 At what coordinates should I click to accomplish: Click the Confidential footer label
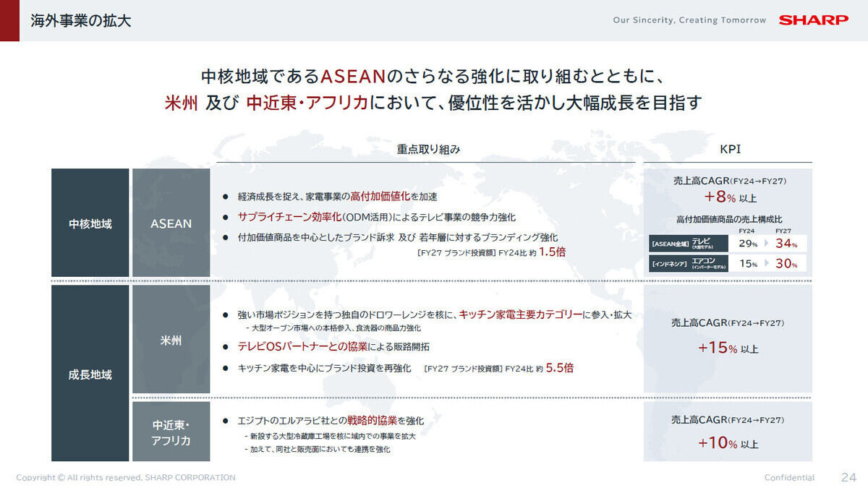[789, 477]
